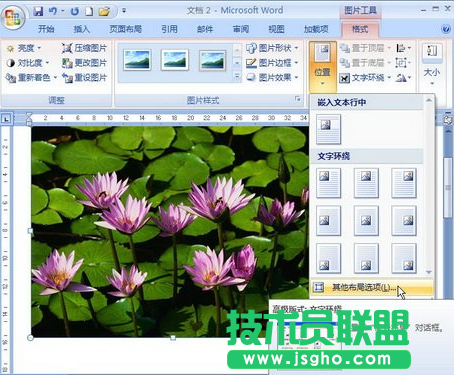Select the third picture style thumbnail

pos(213,60)
